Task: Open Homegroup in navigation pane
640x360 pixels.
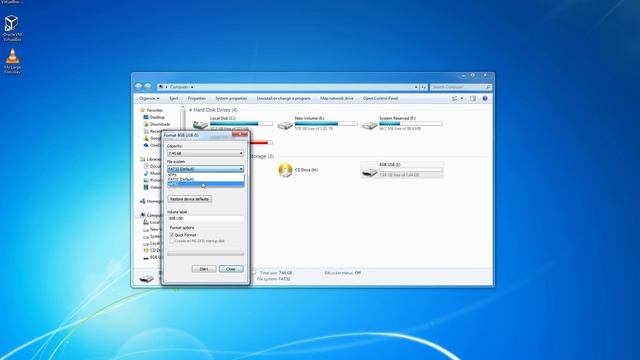Action: click(x=151, y=201)
